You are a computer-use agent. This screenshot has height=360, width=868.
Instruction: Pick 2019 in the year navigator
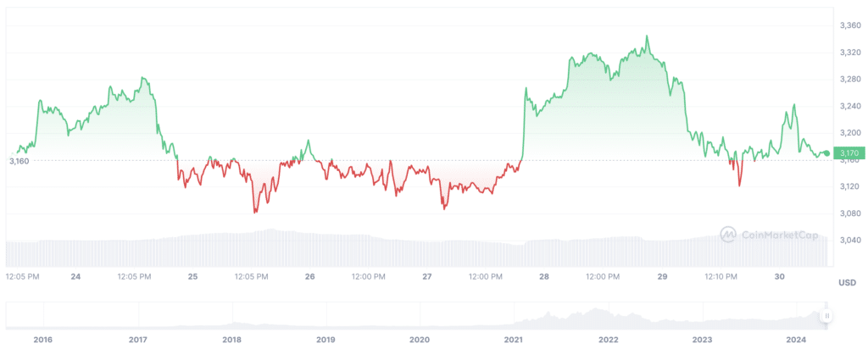(325, 340)
